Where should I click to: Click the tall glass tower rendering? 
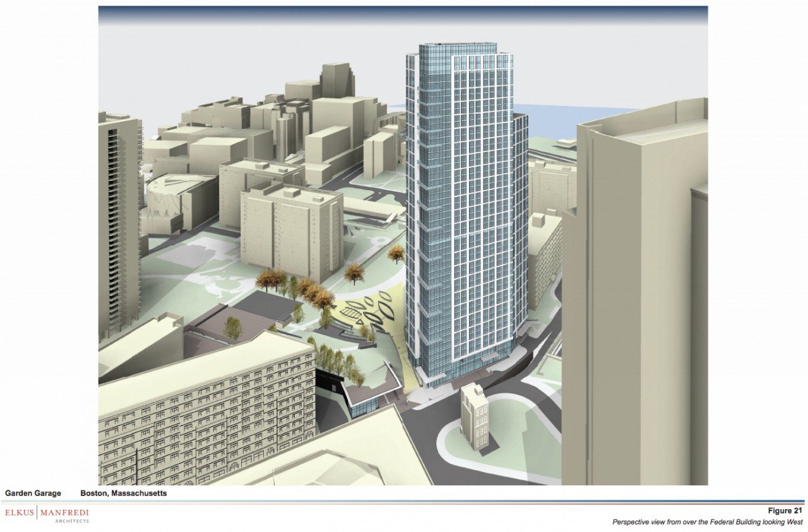[467, 215]
